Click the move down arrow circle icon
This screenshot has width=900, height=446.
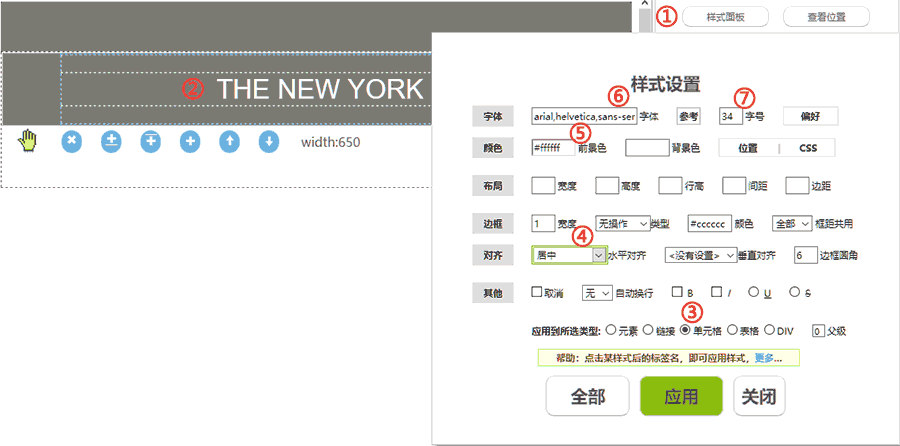pyautogui.click(x=269, y=141)
